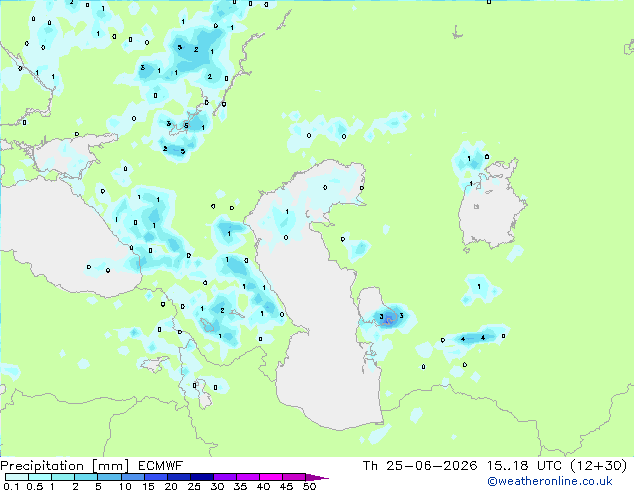Select the 'Precipitation [mm]' title text

(x=65, y=466)
